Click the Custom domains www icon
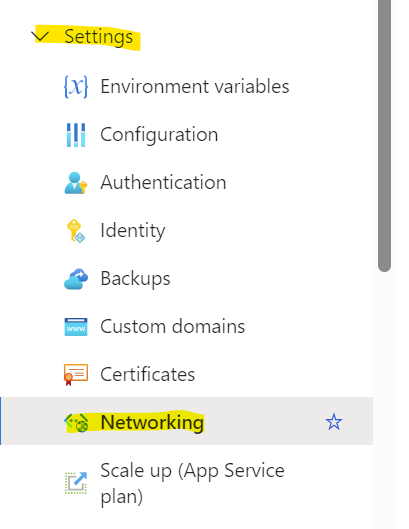The image size is (409, 529). [76, 327]
